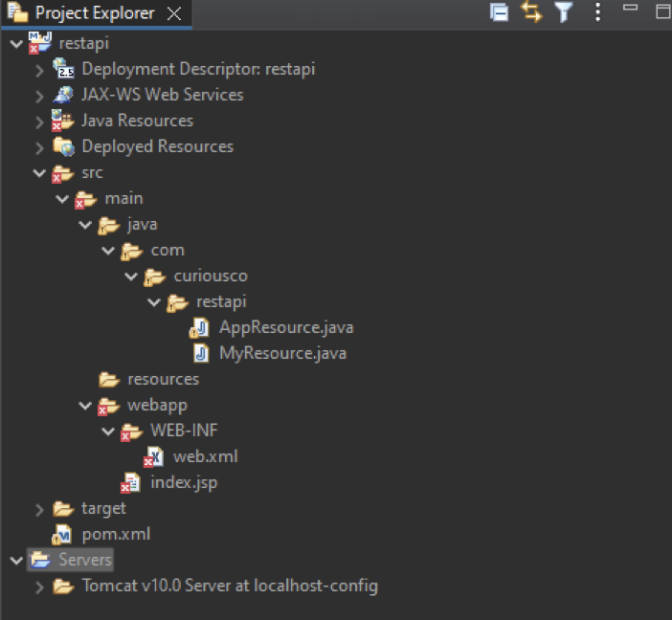The width and height of the screenshot is (672, 620).
Task: Click the Deployment Descriptor icon
Action: 63,69
